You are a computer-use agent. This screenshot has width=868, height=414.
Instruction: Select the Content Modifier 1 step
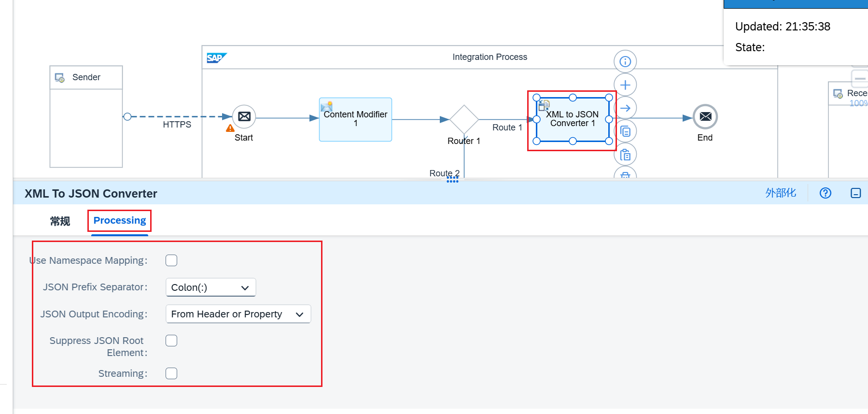(355, 119)
